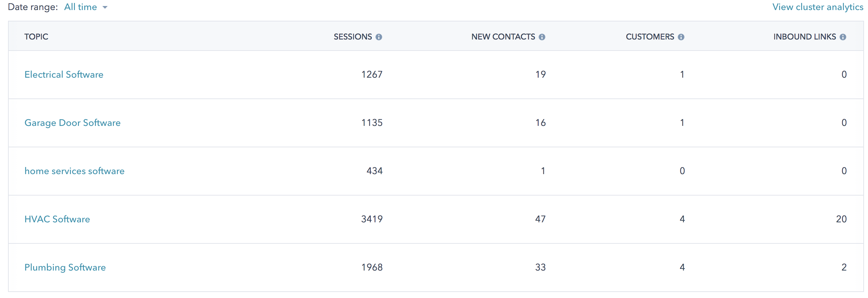Click the Inbound Links column header

point(804,37)
